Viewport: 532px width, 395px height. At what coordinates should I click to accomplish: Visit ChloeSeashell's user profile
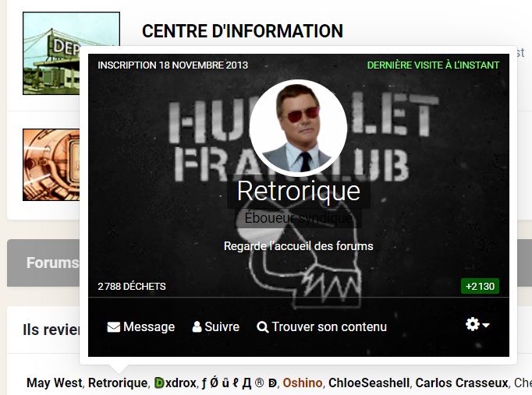(369, 383)
